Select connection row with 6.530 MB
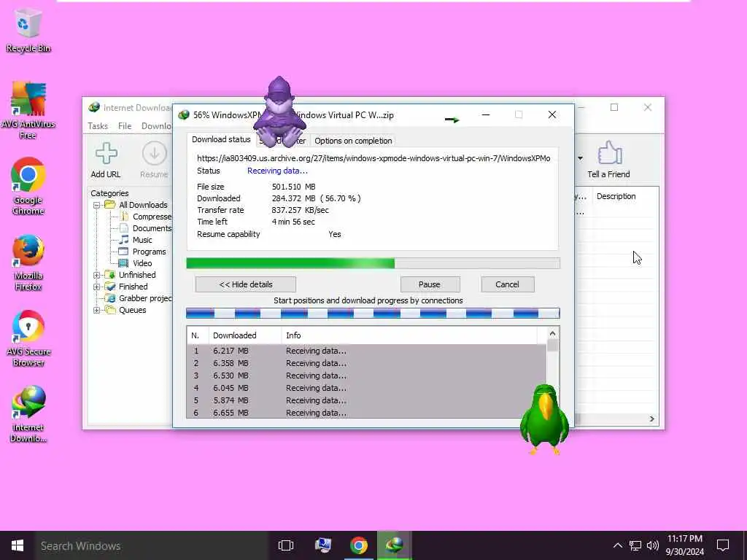The height and width of the screenshot is (560, 747). (x=366, y=376)
